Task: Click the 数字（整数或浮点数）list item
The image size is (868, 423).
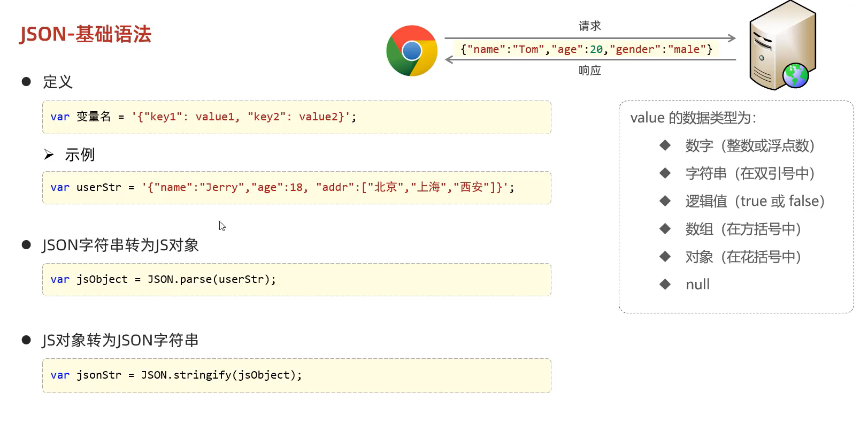Action: pyautogui.click(x=750, y=145)
